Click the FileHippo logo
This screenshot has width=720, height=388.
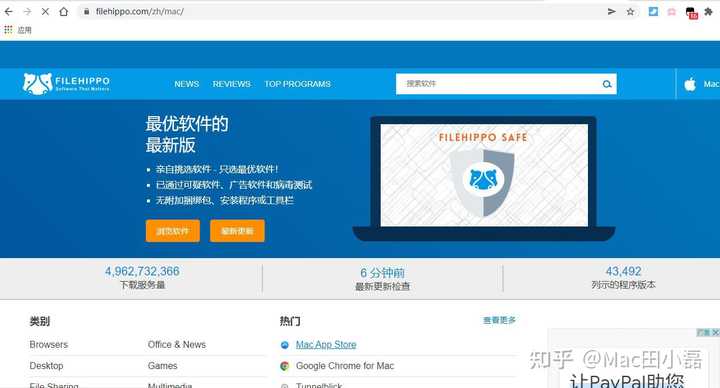[66, 84]
